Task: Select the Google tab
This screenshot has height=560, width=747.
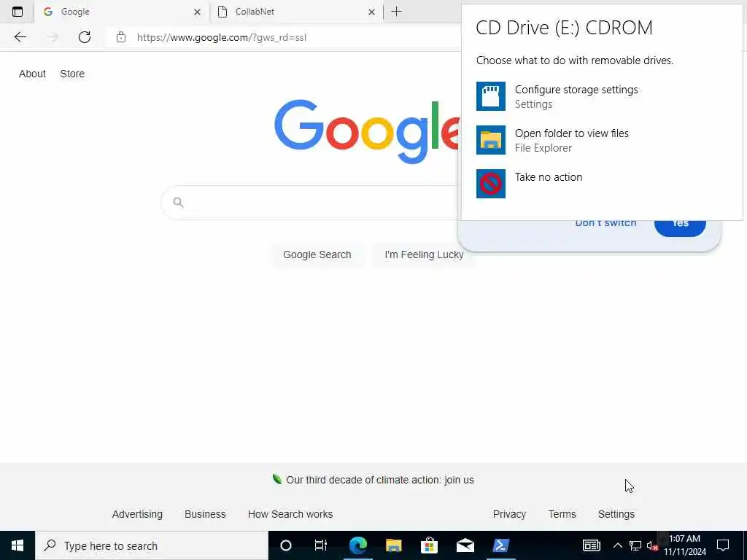Action: [122, 12]
